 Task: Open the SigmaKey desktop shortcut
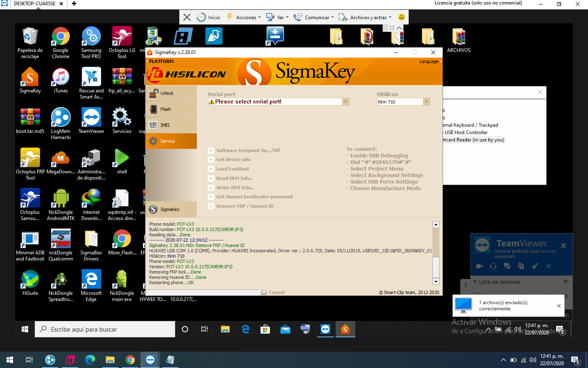30,80
